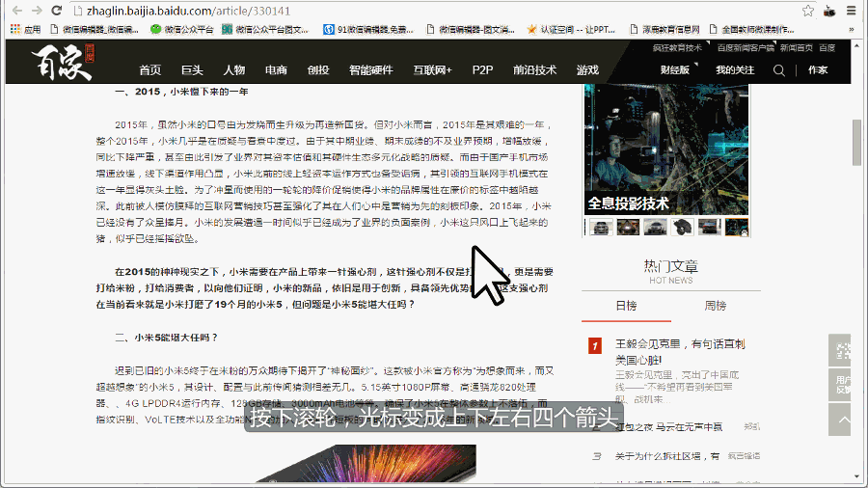Select fifth gallery thumbnail
868x488 pixels.
point(710,228)
